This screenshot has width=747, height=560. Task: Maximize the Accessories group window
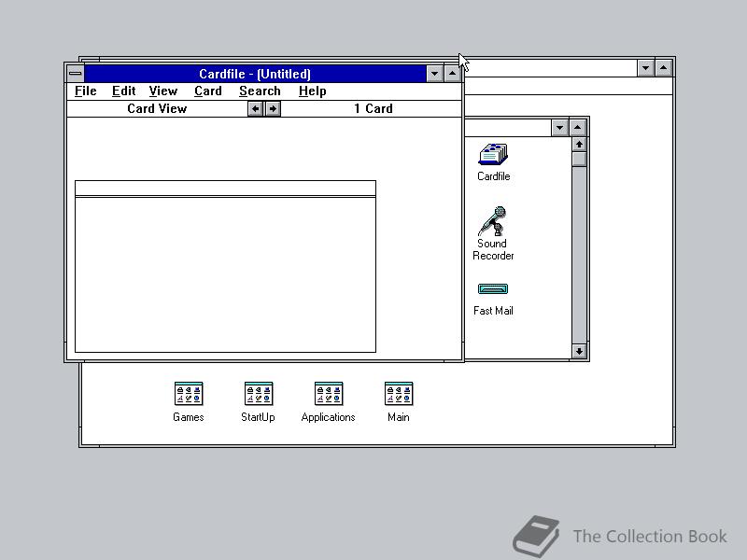[577, 128]
